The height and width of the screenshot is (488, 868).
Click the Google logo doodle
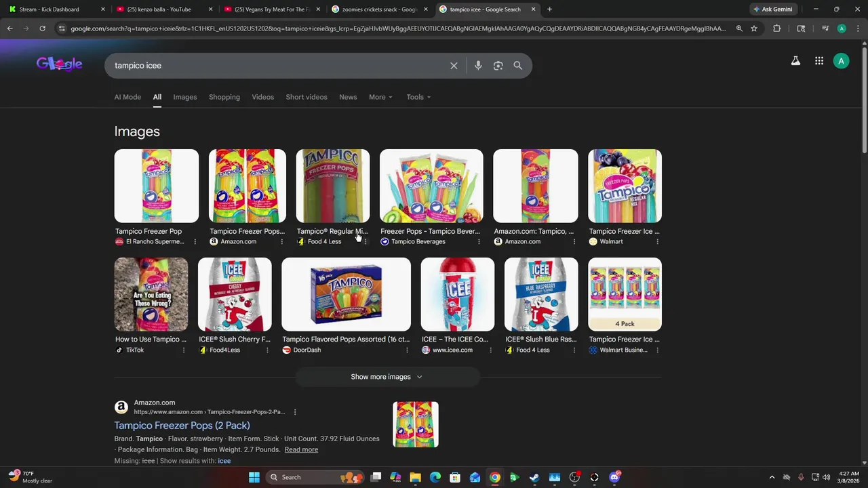[x=60, y=64]
